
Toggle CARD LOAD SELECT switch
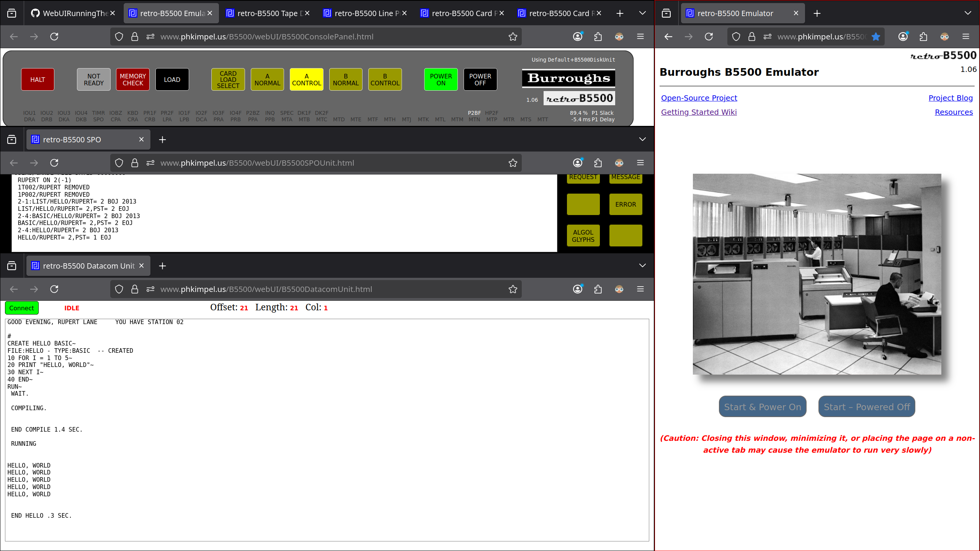(x=228, y=80)
